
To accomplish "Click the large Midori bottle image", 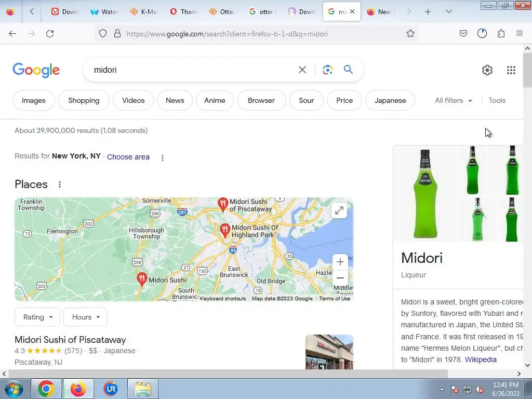I will (x=425, y=194).
